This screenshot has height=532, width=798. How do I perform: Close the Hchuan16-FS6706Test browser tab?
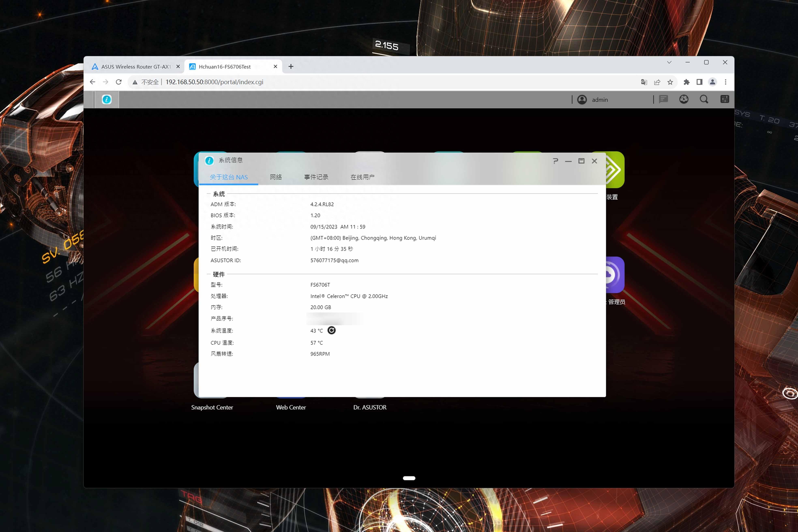pos(276,66)
